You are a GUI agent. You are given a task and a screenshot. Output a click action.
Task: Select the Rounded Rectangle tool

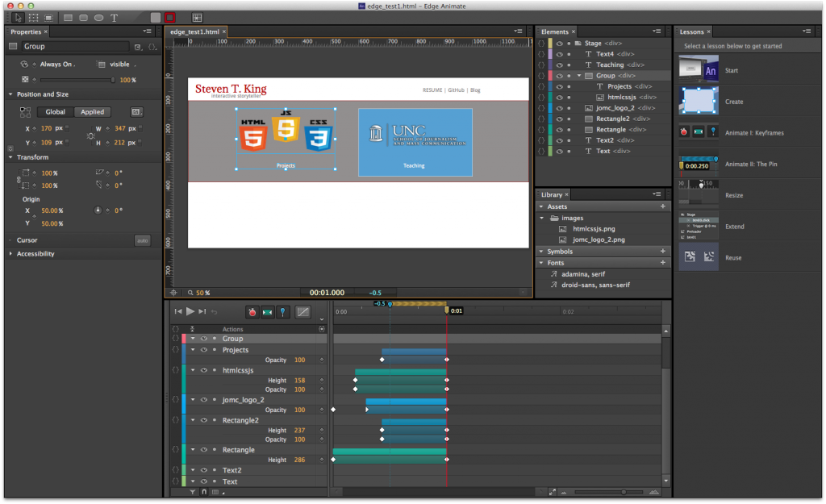83,18
